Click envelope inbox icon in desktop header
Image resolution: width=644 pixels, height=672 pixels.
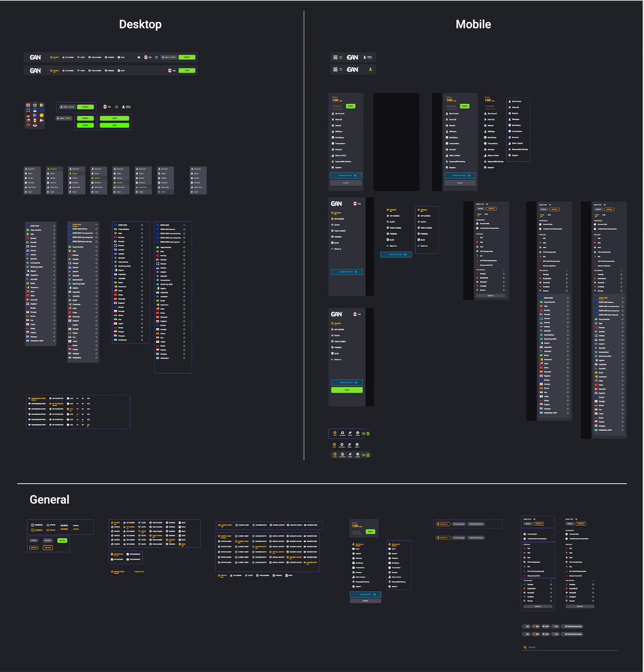(139, 57)
